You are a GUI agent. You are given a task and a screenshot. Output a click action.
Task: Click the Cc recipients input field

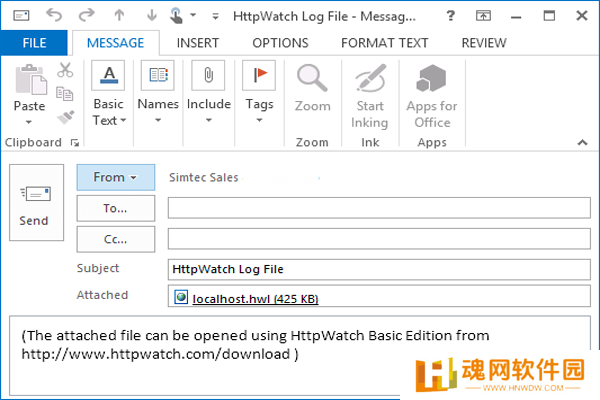379,239
